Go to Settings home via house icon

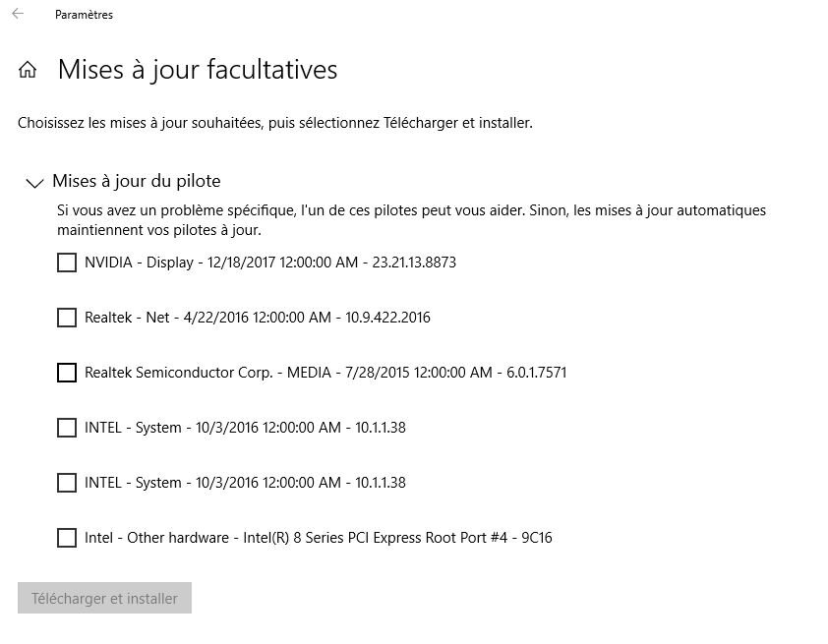click(28, 70)
